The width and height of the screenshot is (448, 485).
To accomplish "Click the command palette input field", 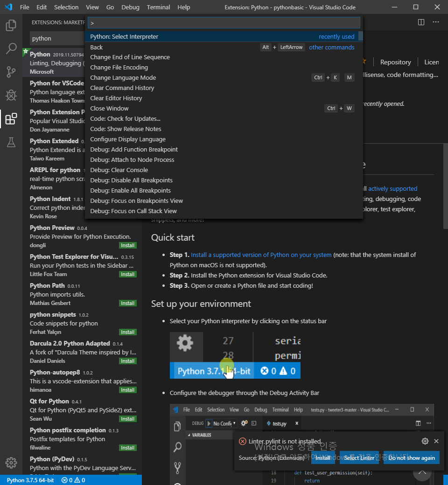I will pyautogui.click(x=224, y=22).
